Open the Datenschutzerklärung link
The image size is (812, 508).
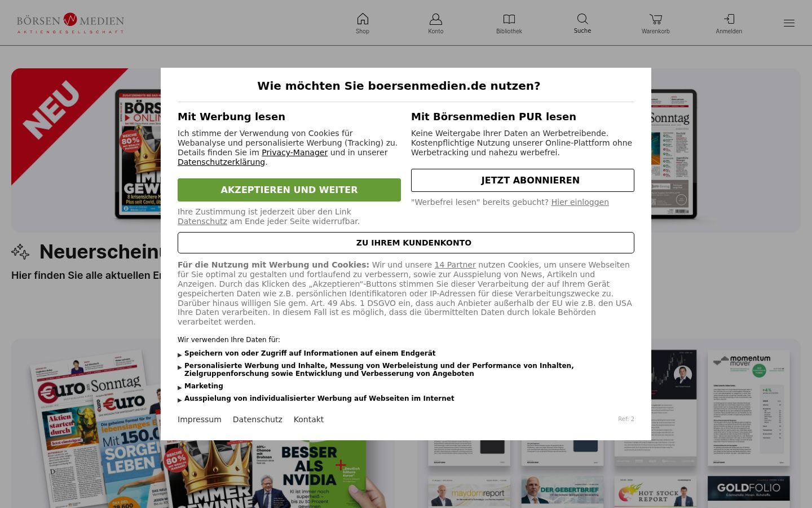pos(221,162)
